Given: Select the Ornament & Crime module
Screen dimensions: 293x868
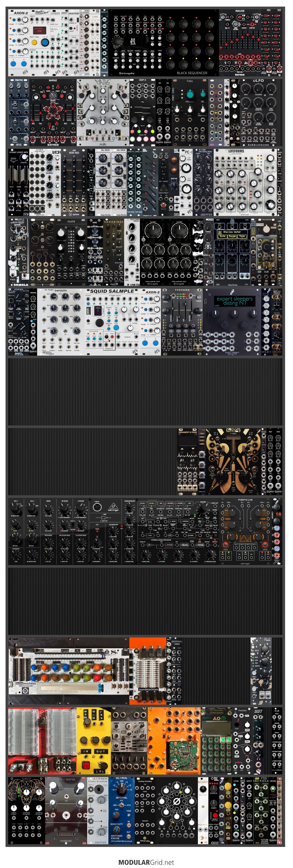Looking at the screenshot, I should pyautogui.click(x=187, y=461).
